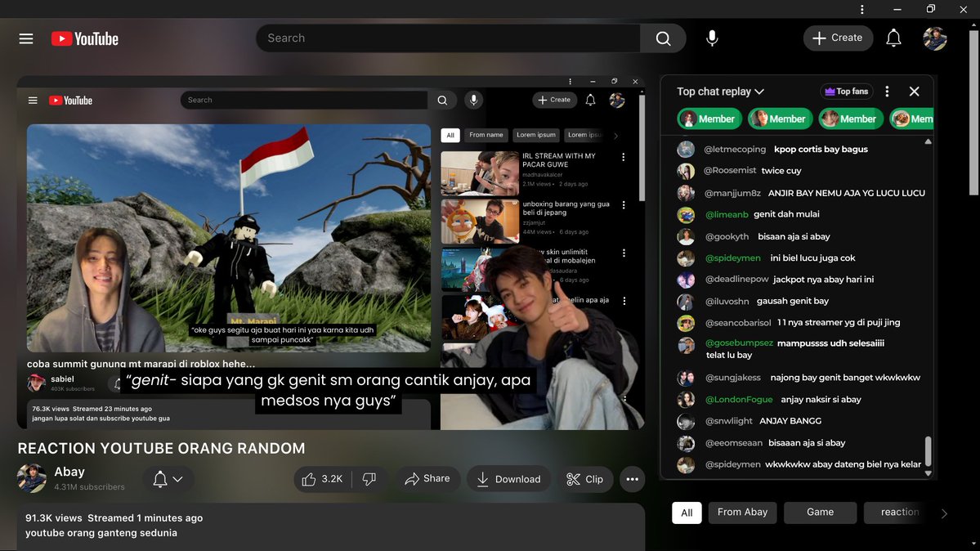This screenshot has height=551, width=980.
Task: Open hamburger menu in inner YouTube window
Action: point(33,100)
